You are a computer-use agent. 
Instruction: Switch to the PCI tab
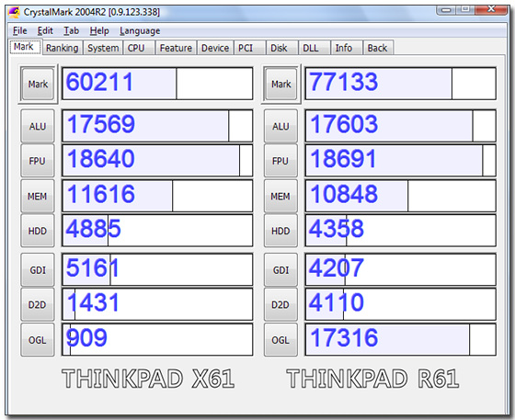[x=249, y=48]
